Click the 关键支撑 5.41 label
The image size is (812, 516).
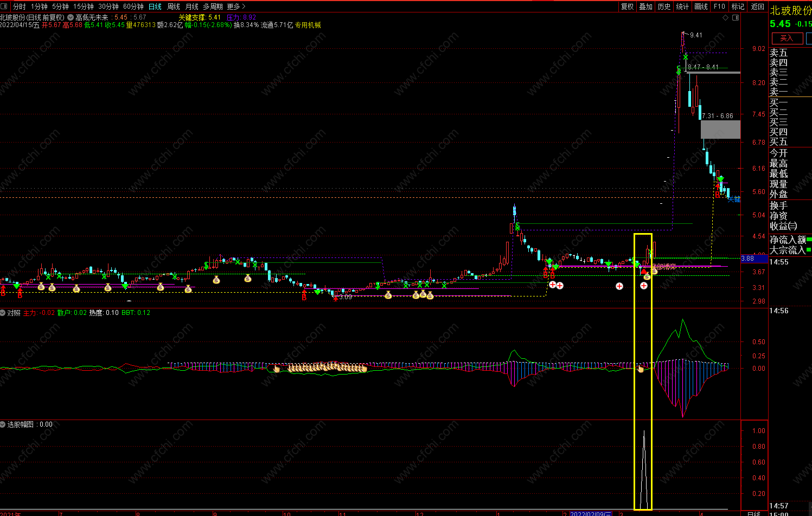[x=200, y=17]
